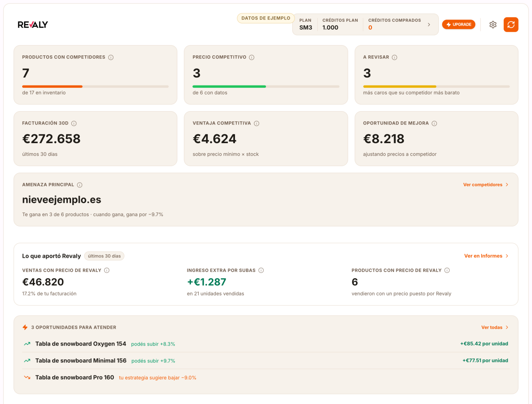
Task: Click info icon beside Oportunidad de mejora
Action: pyautogui.click(x=434, y=123)
